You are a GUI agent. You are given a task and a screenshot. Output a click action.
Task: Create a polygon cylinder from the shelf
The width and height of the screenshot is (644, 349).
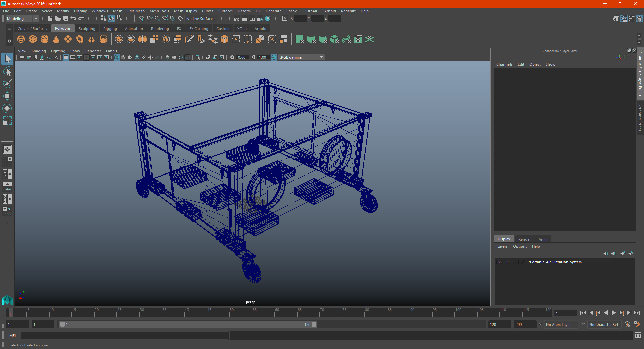click(x=45, y=39)
